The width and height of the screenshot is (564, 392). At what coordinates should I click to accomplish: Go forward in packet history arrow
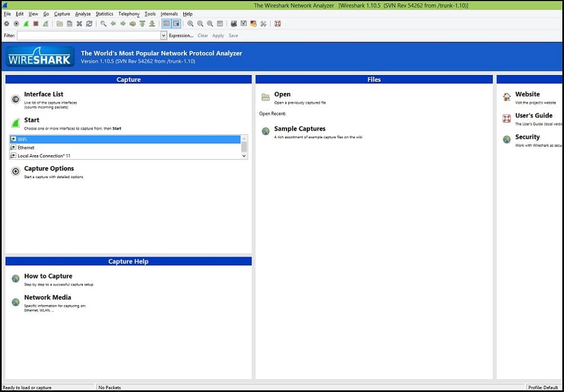(x=122, y=24)
